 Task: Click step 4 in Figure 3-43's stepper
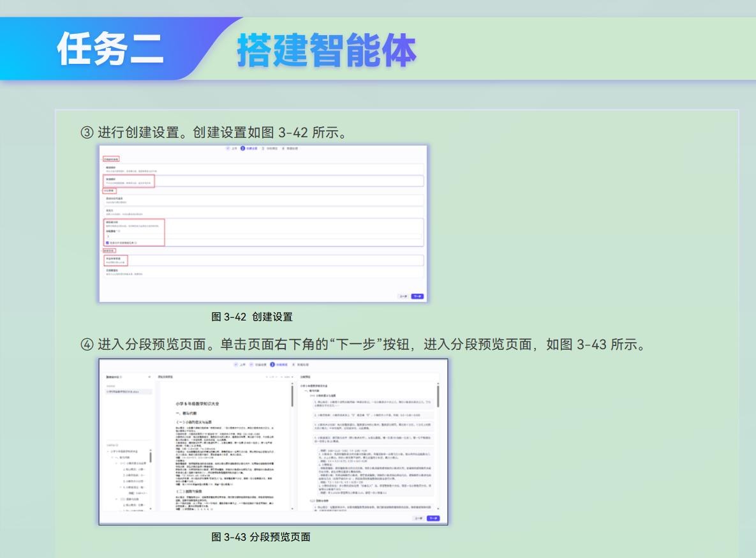coord(300,365)
